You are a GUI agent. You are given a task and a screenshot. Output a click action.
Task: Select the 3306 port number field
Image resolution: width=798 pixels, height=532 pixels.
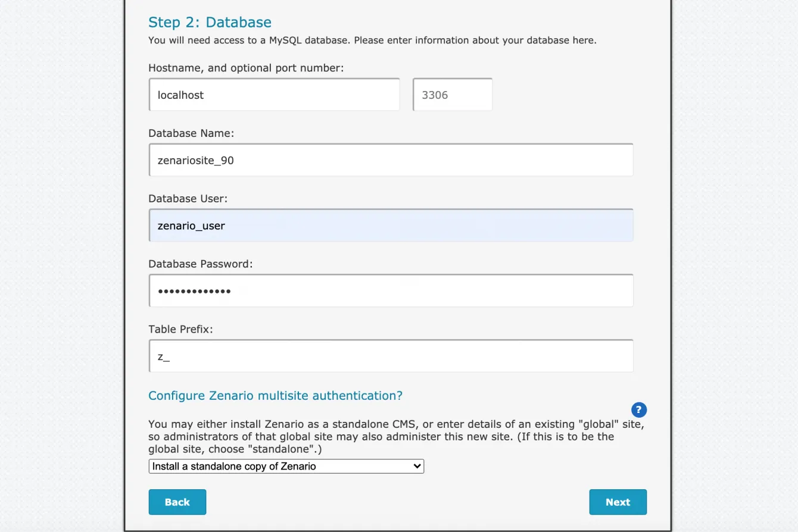(453, 95)
